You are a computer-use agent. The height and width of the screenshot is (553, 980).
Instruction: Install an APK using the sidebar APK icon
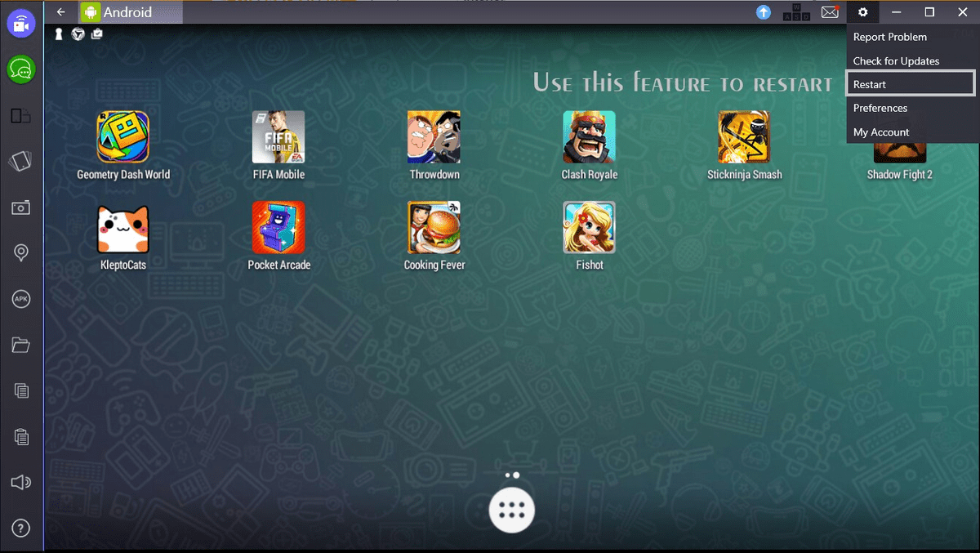(x=20, y=299)
